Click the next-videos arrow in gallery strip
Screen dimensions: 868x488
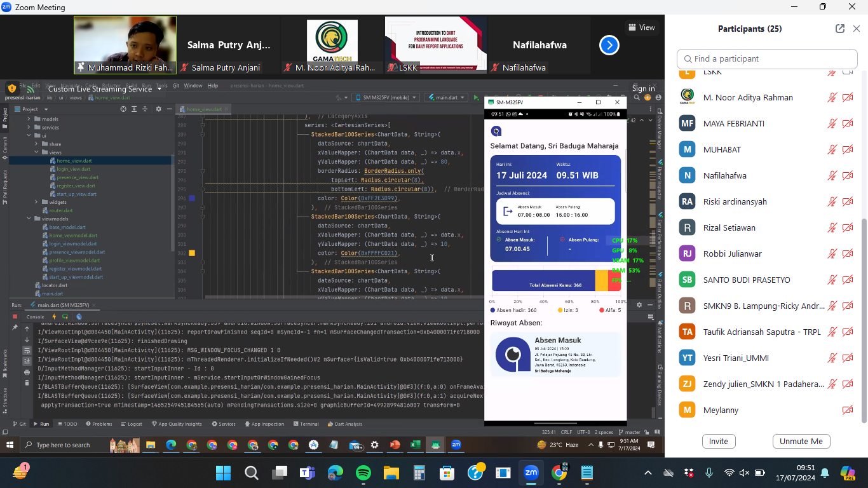coord(609,45)
